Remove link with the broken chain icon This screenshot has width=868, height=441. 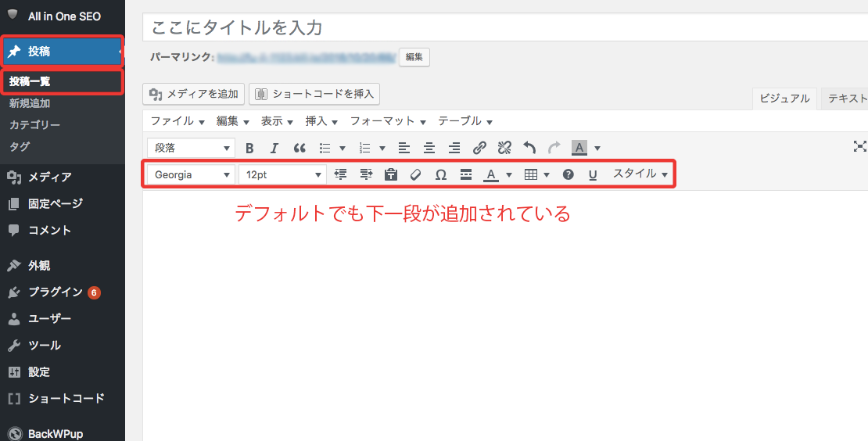coord(504,148)
